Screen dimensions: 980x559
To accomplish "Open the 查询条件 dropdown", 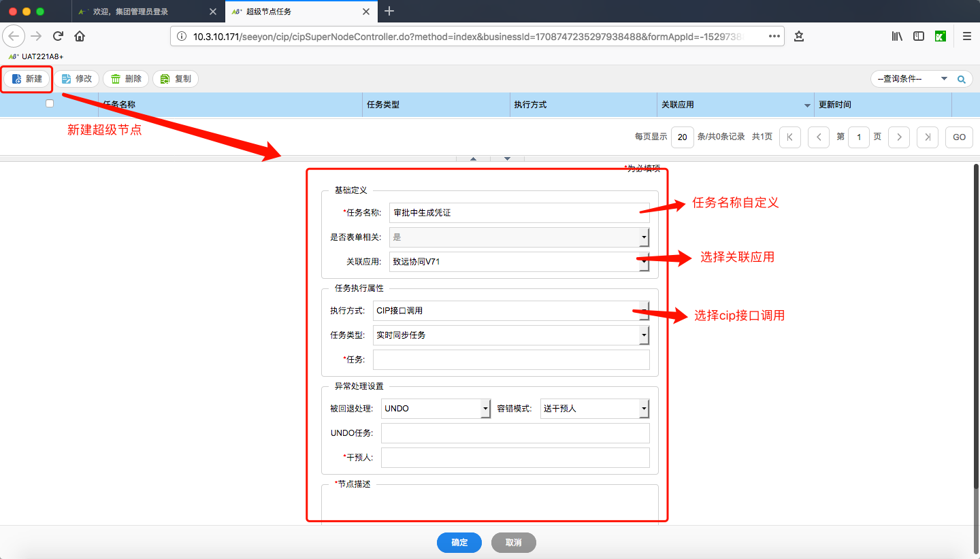I will coord(913,79).
